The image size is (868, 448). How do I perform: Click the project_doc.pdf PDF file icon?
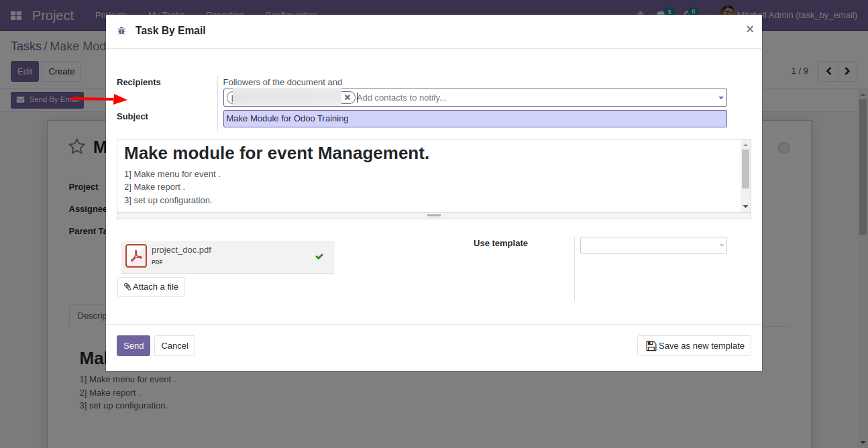click(x=136, y=256)
